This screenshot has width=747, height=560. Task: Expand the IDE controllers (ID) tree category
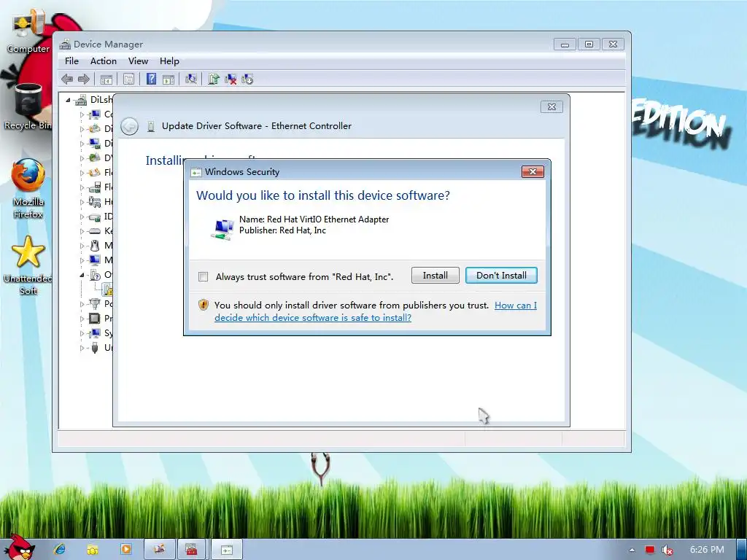82,217
